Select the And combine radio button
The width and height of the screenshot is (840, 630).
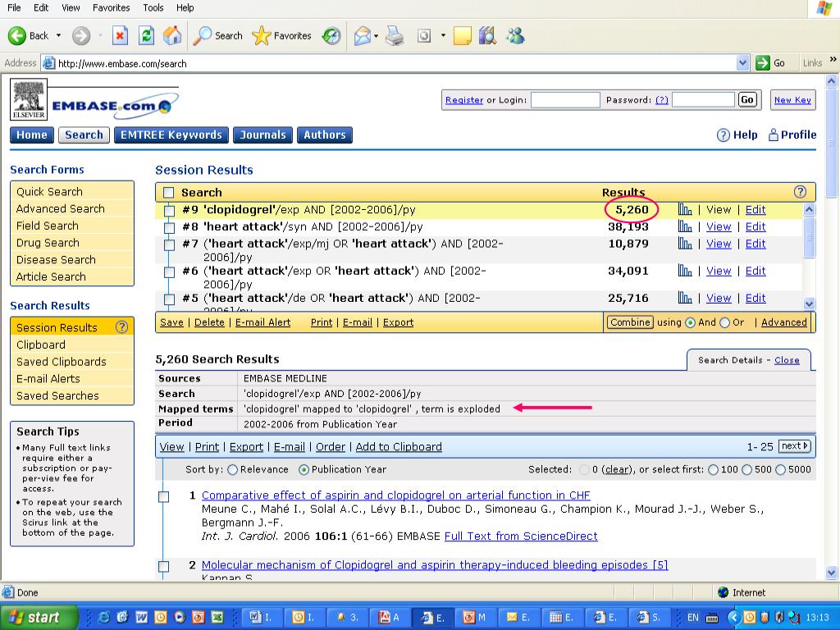coord(691,322)
